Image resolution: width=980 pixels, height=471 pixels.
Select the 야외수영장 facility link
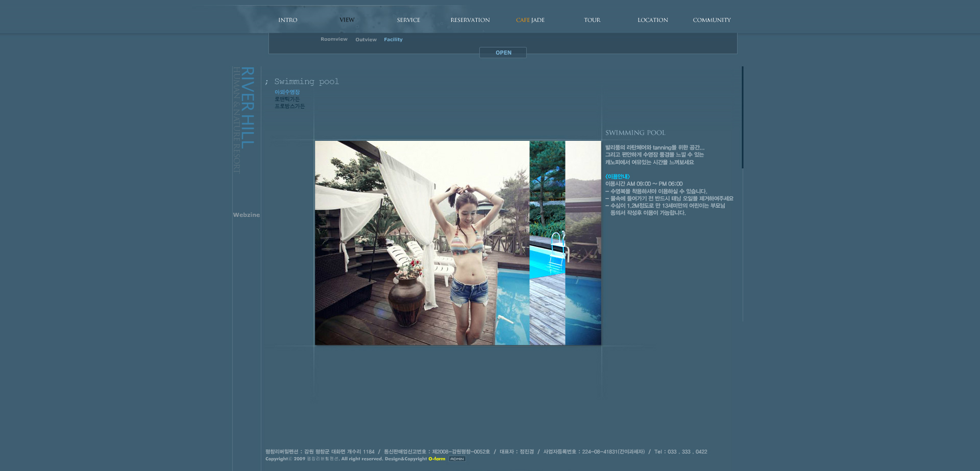point(287,92)
